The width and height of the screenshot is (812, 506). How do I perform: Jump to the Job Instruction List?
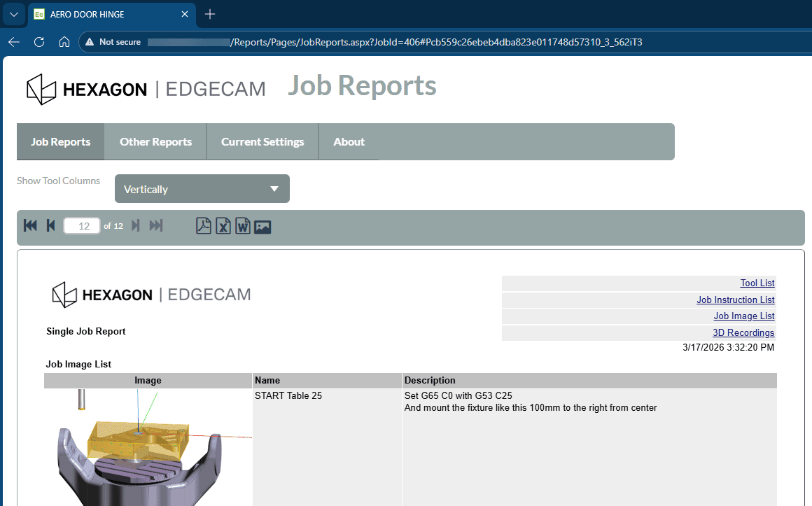pyautogui.click(x=735, y=300)
